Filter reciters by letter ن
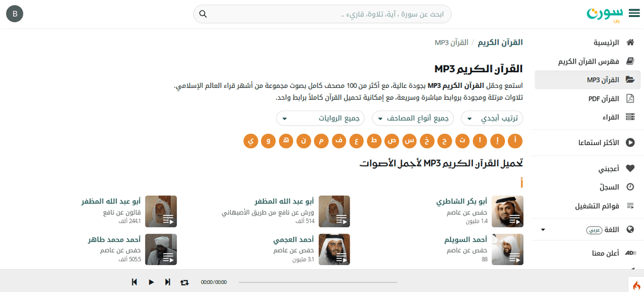This screenshot has width=644, height=292. (x=304, y=141)
